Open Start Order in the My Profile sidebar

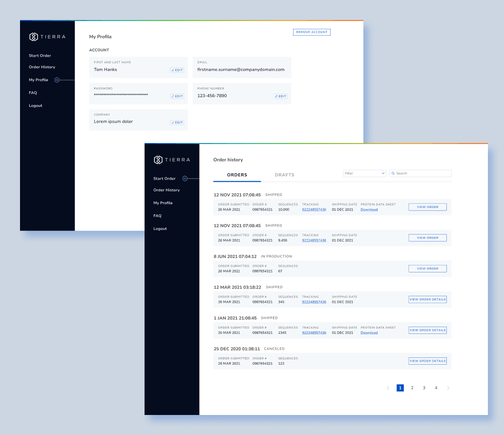coord(40,56)
